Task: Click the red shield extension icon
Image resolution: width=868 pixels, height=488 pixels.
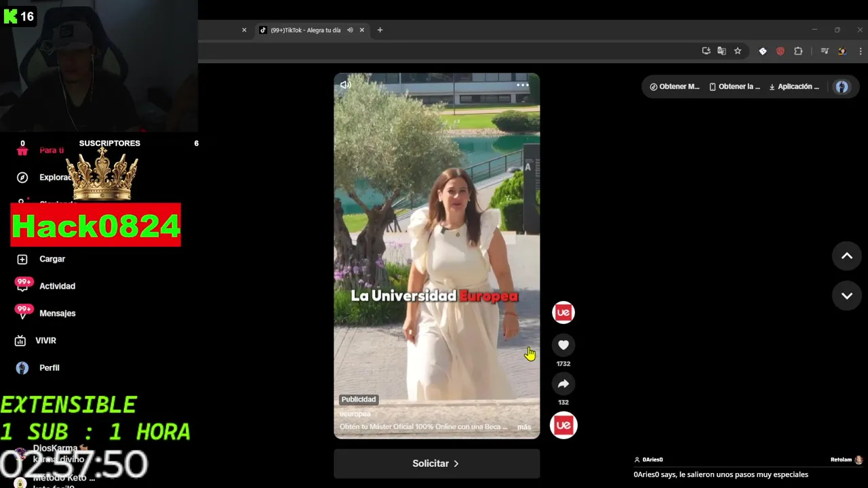Action: 780,51
